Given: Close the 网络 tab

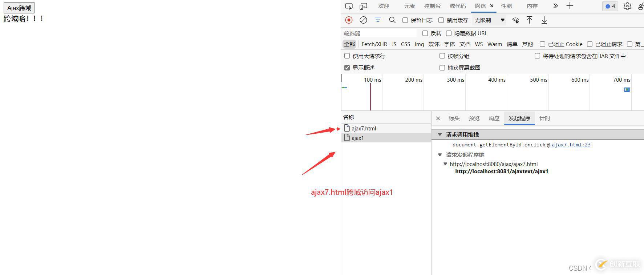Looking at the screenshot, I should 492,6.
